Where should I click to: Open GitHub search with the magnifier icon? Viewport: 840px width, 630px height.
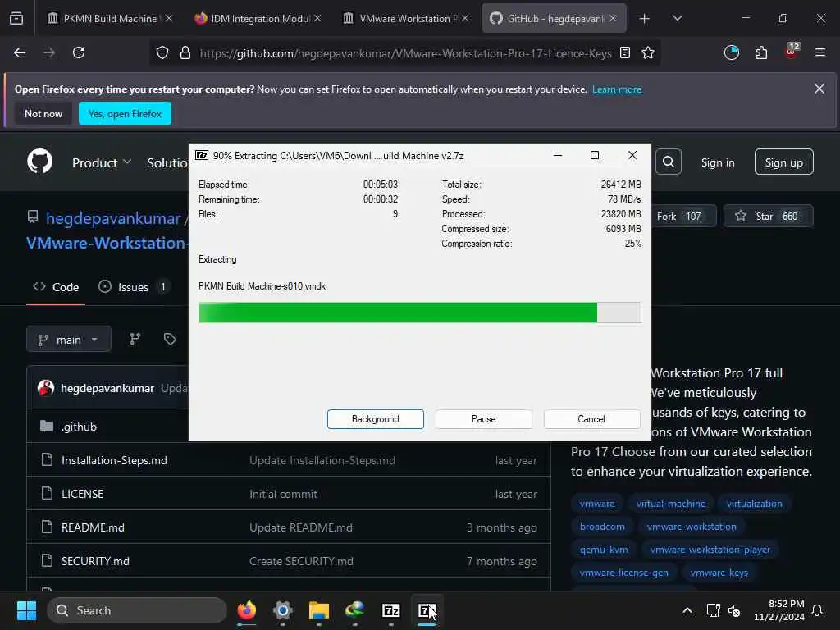coord(669,162)
